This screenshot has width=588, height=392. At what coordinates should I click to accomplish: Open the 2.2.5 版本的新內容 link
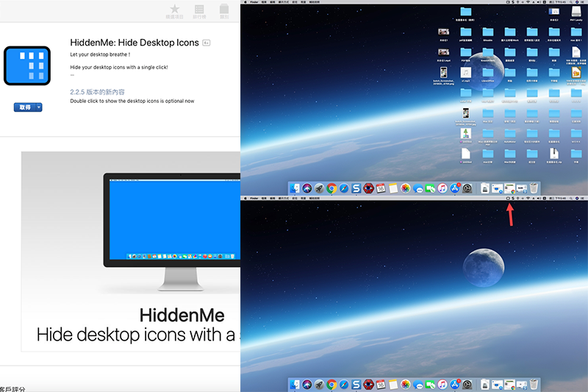click(x=97, y=92)
